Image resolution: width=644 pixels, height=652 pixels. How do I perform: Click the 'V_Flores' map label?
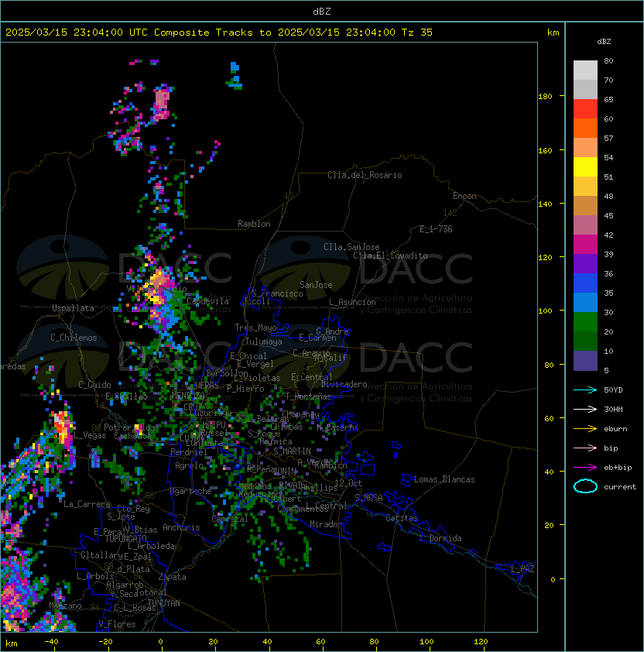click(117, 624)
